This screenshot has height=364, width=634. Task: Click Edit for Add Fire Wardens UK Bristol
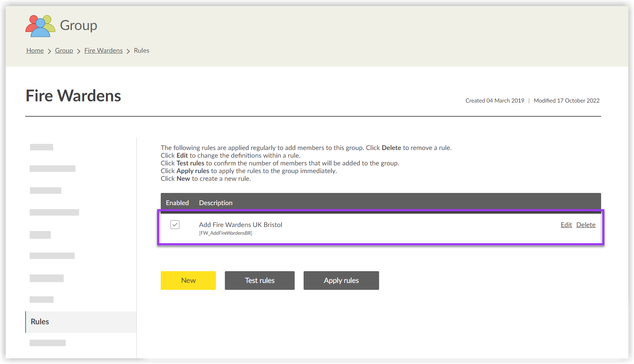(566, 225)
